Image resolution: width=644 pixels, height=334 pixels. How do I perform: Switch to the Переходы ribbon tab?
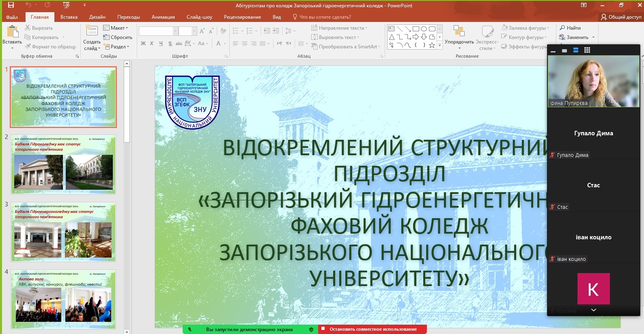pyautogui.click(x=129, y=17)
